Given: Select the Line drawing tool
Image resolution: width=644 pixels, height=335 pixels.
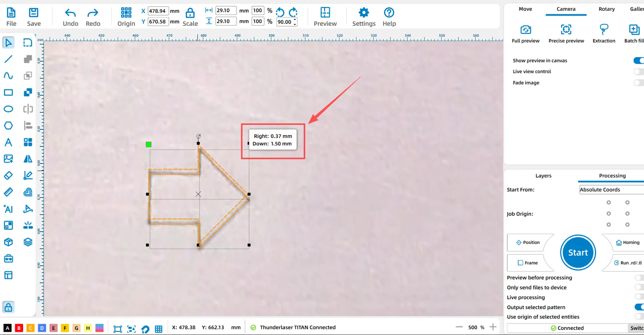Looking at the screenshot, I should pos(8,59).
